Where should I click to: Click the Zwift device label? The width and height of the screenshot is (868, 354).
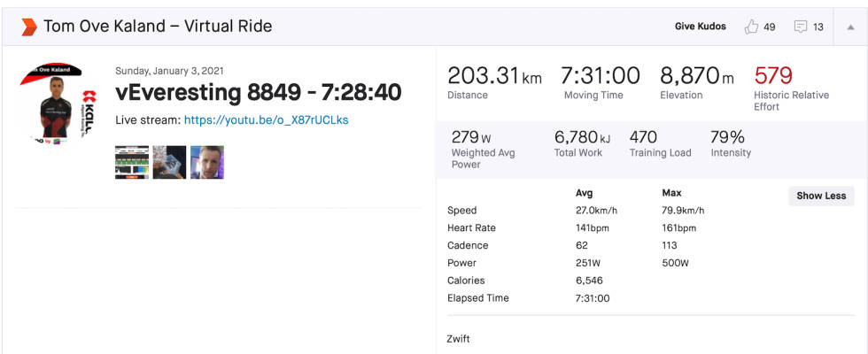[458, 338]
